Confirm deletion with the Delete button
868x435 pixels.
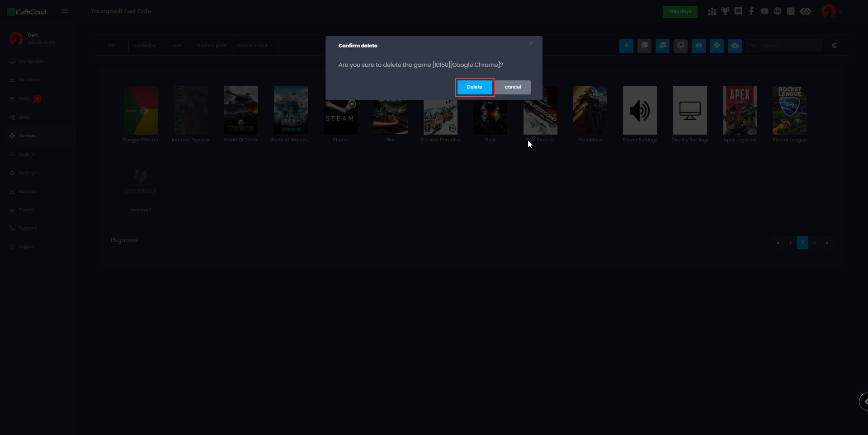[x=474, y=87]
